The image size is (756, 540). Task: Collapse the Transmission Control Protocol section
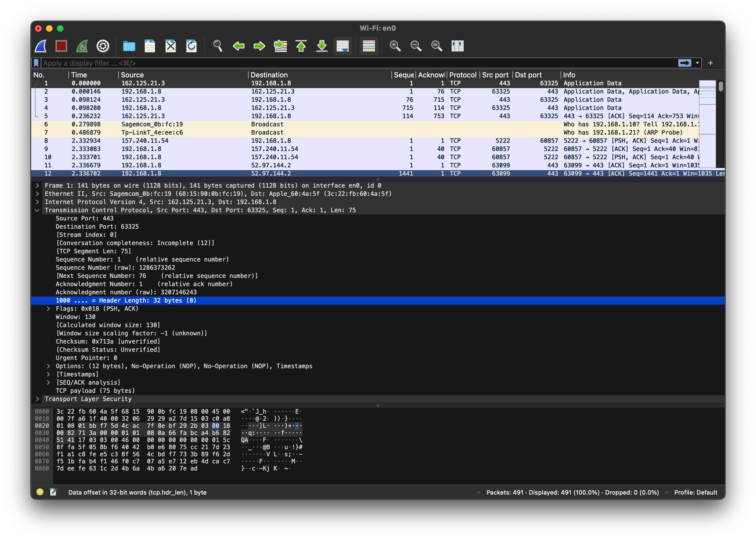(x=37, y=210)
